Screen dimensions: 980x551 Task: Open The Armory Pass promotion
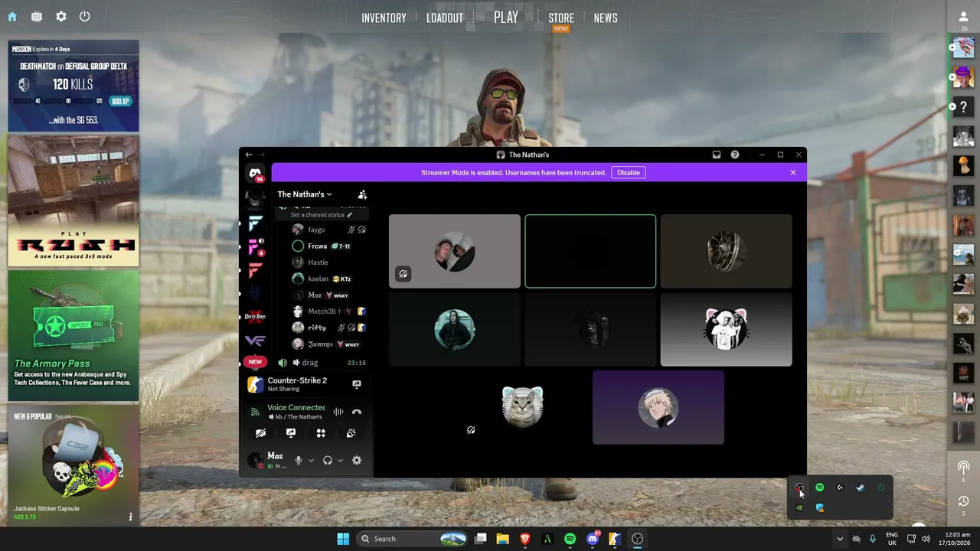(73, 335)
